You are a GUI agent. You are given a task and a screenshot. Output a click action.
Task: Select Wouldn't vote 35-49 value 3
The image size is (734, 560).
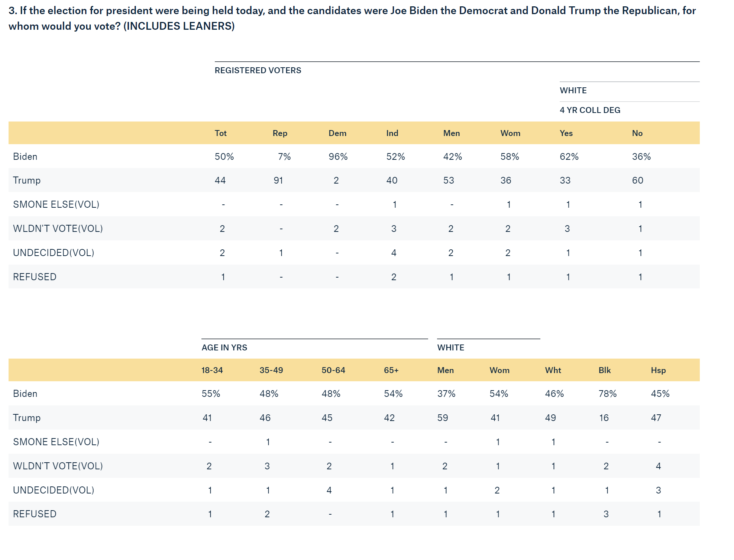coord(267,466)
